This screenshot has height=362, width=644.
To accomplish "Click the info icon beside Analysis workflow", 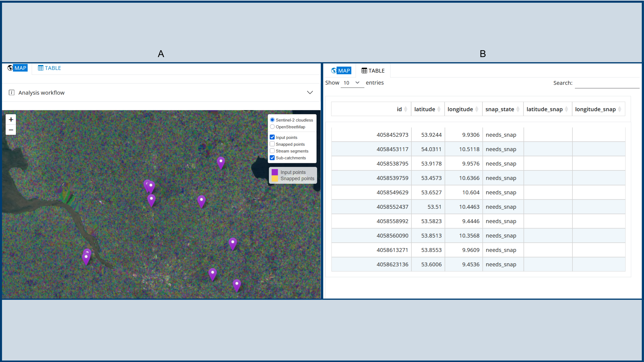I will click(11, 93).
